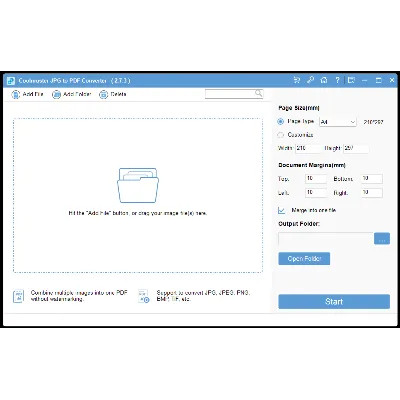Click the Delete toolbar button
The image size is (400, 400).
(x=113, y=94)
